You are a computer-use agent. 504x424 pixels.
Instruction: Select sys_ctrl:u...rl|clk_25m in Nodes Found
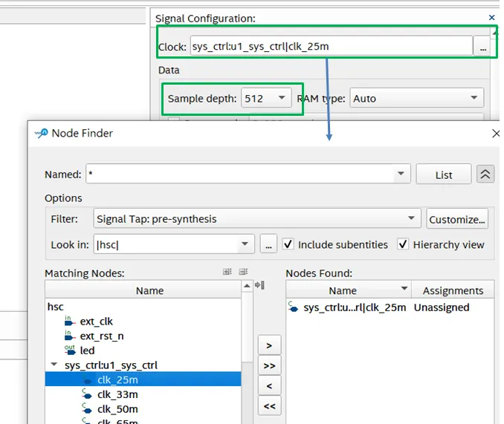[355, 307]
